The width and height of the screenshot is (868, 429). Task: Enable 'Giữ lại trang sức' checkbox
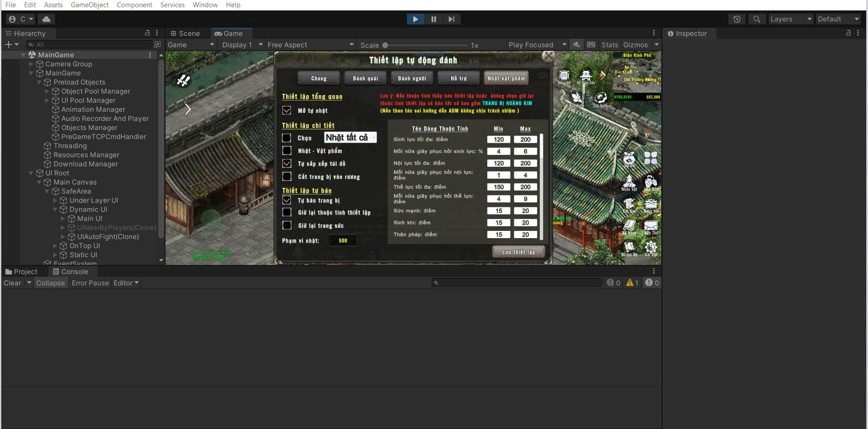[286, 225]
